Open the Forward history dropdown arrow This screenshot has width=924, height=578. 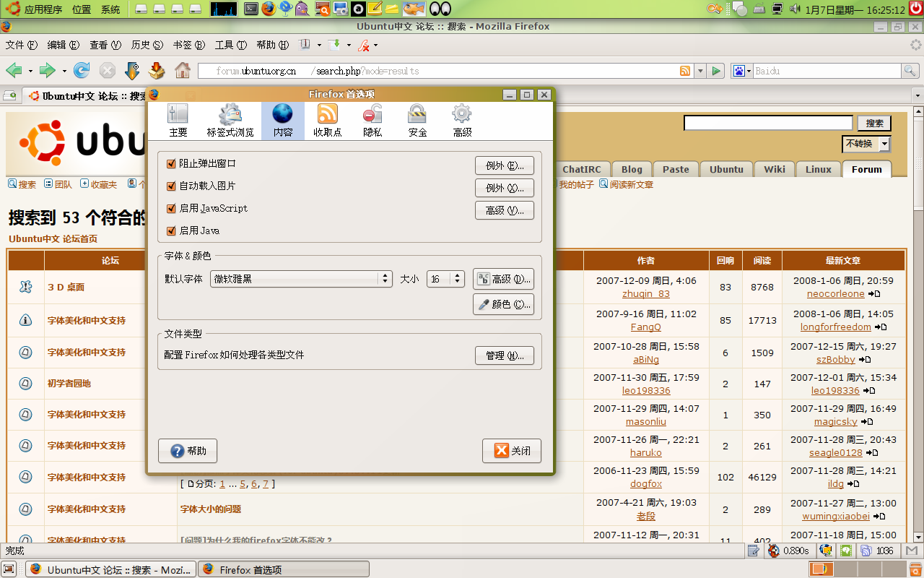tap(64, 71)
